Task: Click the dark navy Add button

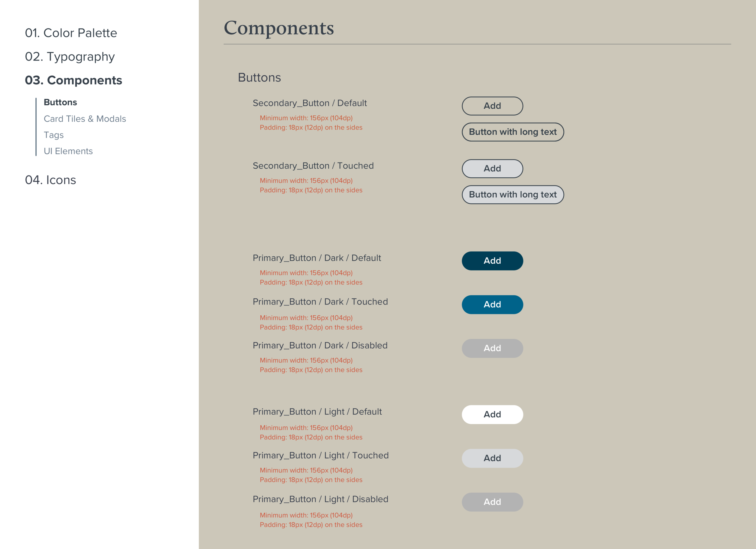Action: tap(492, 261)
